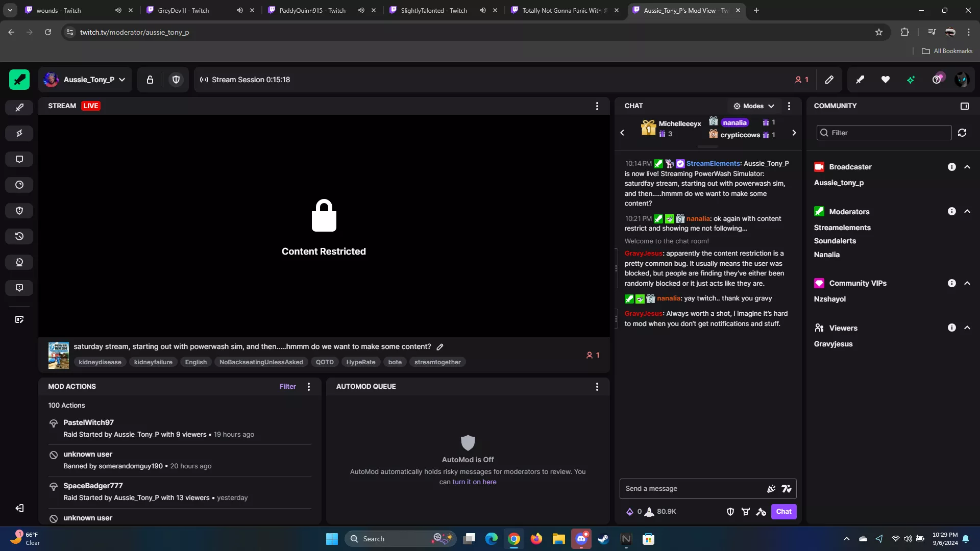The width and height of the screenshot is (980, 551).
Task: Open the Automod Queue three-dot menu
Action: point(597,387)
